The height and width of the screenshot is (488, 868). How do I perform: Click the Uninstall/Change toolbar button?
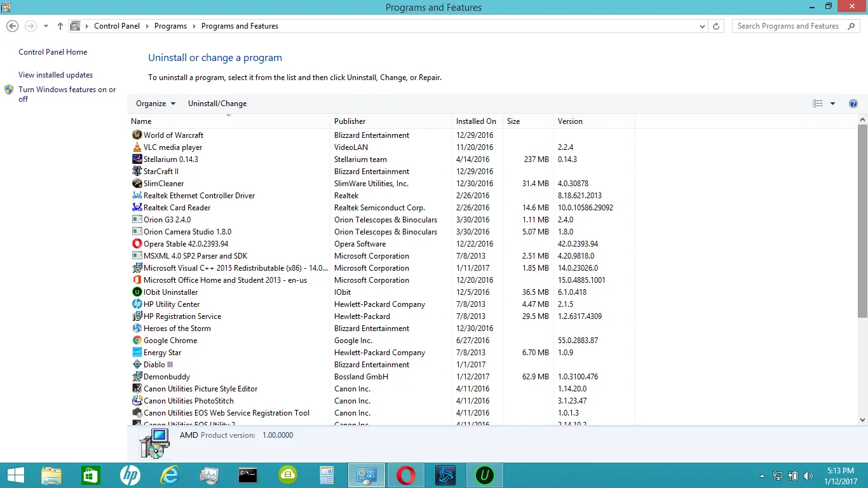[217, 104]
